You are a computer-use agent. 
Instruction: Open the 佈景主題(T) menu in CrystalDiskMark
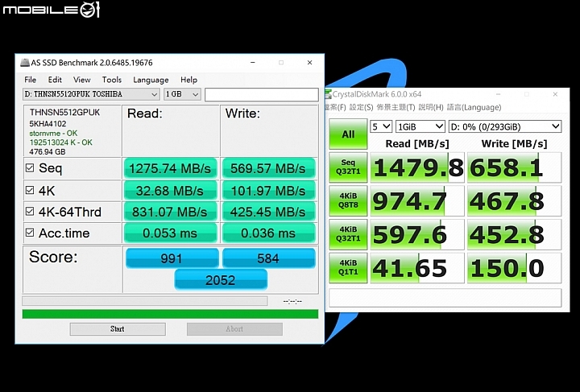coord(396,108)
